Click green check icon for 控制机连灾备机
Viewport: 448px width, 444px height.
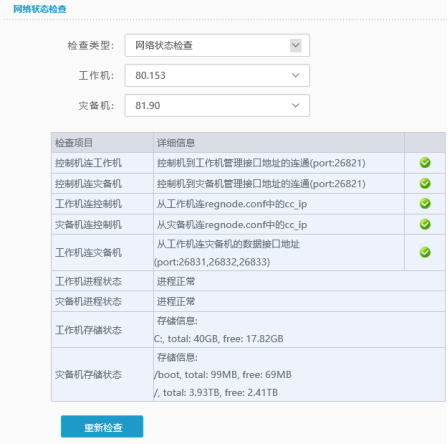[x=425, y=183]
